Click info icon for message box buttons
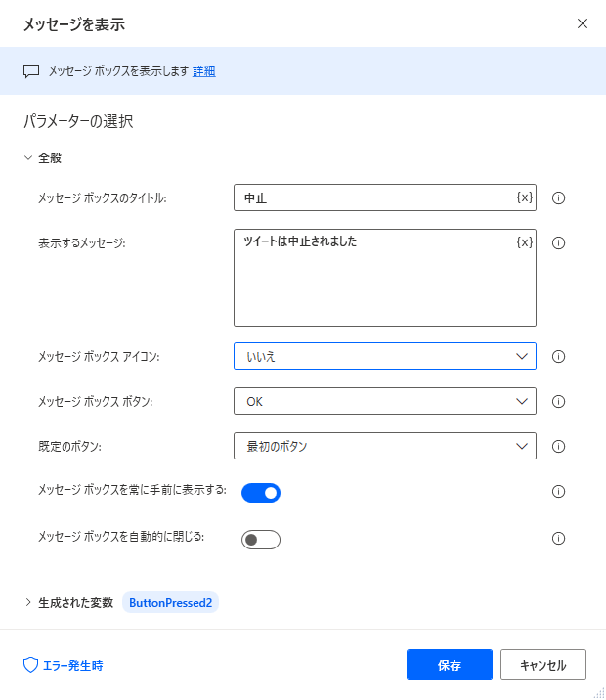Viewport: 606px width, 700px height. pos(558,402)
